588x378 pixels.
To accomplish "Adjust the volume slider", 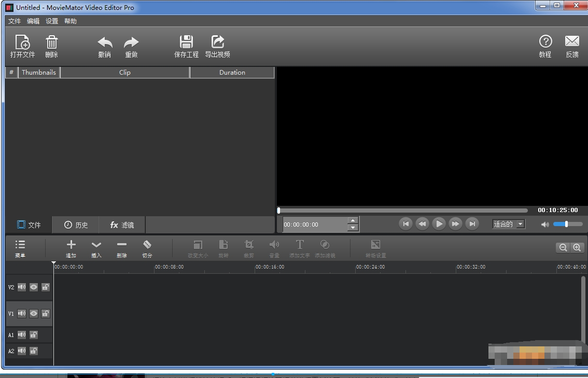I will 566,224.
